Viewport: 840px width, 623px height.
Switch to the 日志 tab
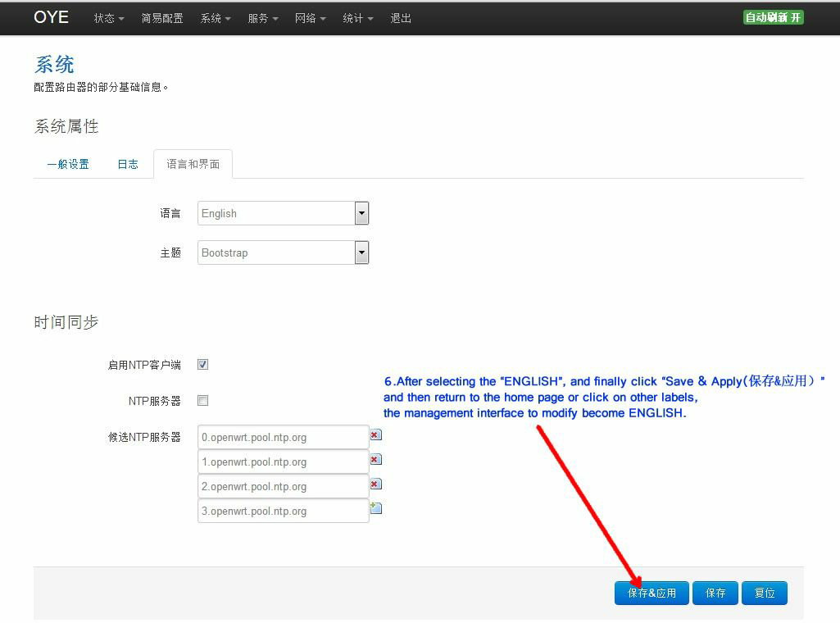(128, 164)
